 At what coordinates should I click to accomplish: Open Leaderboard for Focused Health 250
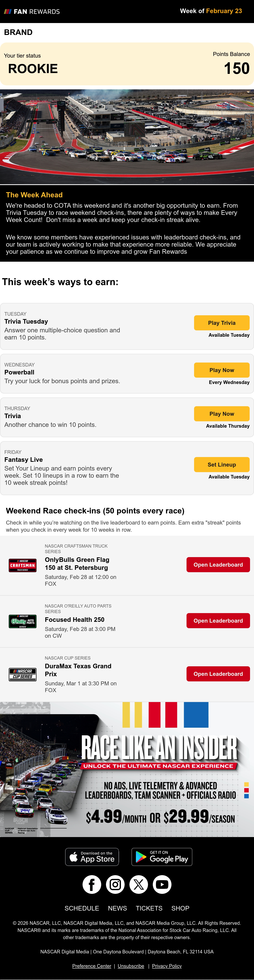218,621
